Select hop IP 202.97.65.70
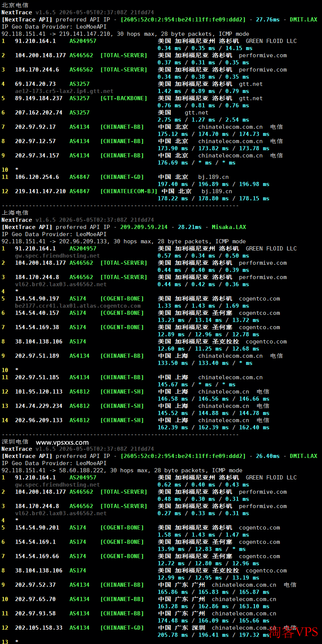322x644 pixels. coord(35,599)
